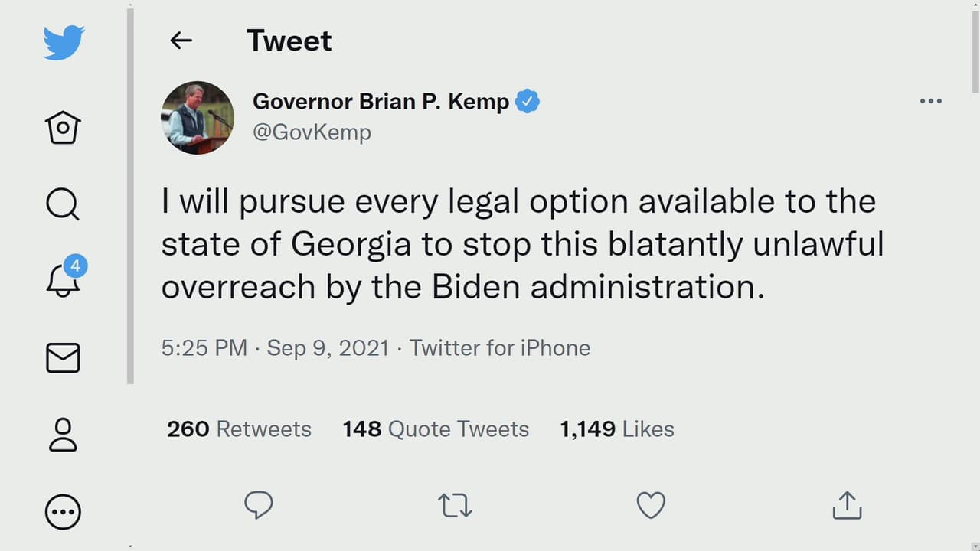View the 260 Retweets list
This screenshot has height=551, width=980.
point(239,429)
